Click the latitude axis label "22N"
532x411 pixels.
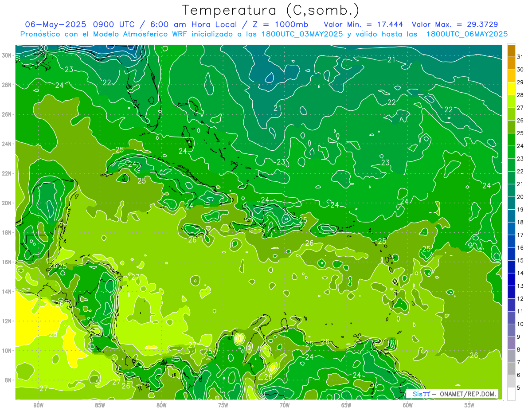click(7, 173)
